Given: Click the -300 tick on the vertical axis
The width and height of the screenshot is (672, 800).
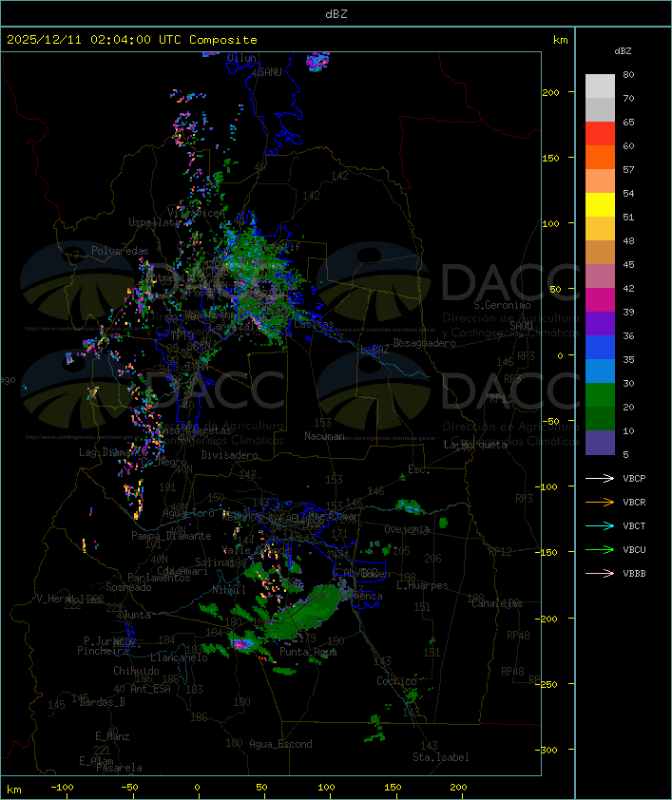Looking at the screenshot, I should click(x=548, y=750).
